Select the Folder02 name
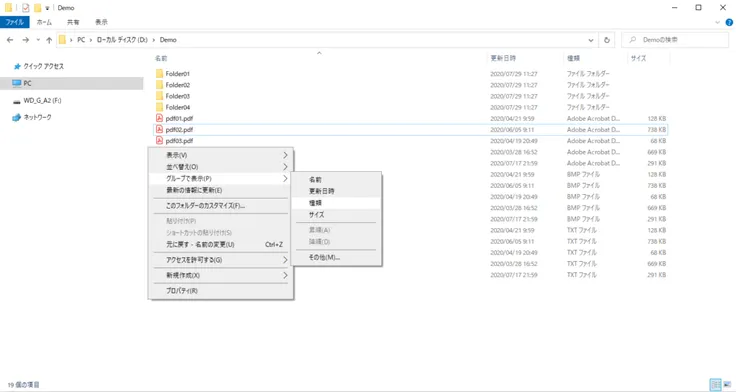The image size is (736, 392). (x=178, y=85)
